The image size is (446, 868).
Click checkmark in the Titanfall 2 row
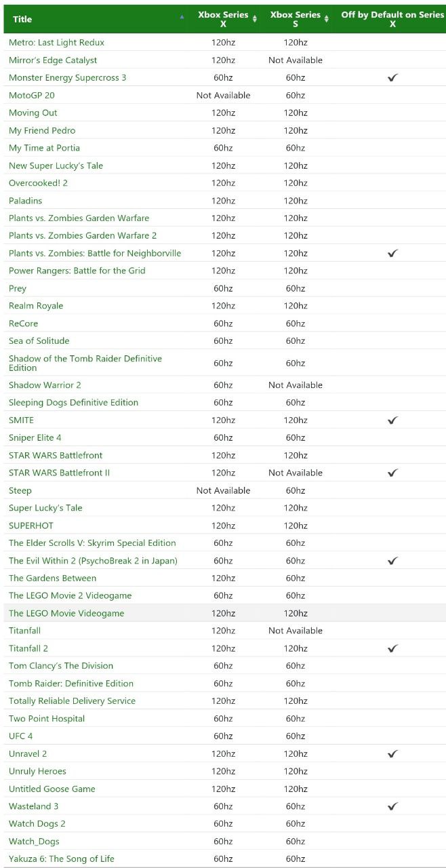(x=392, y=648)
